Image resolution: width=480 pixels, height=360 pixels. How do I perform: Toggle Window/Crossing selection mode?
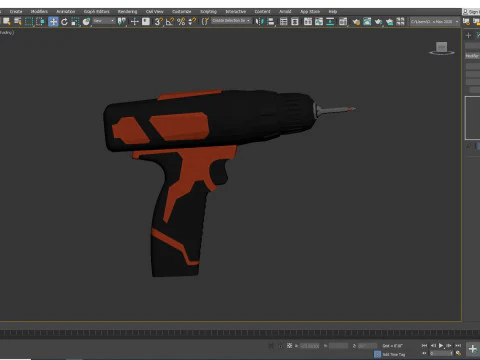(40, 22)
